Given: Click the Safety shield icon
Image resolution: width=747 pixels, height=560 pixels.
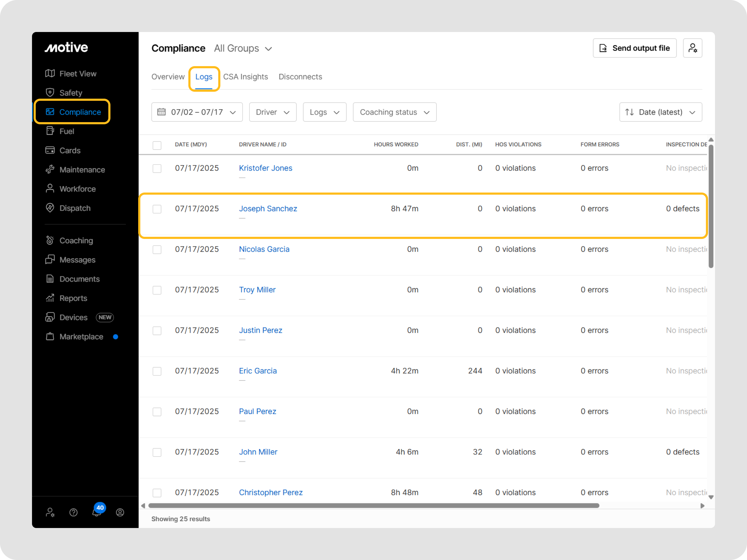Looking at the screenshot, I should point(50,93).
